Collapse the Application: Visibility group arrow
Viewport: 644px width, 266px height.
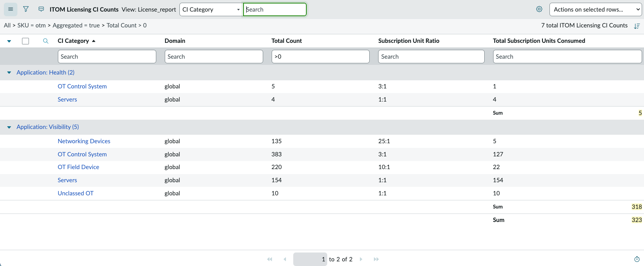(9, 127)
